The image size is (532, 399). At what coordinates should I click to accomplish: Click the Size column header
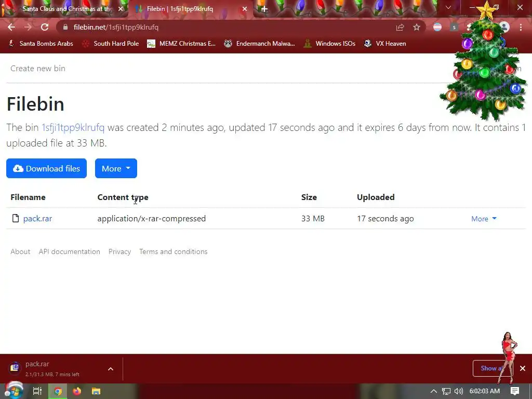[309, 197]
